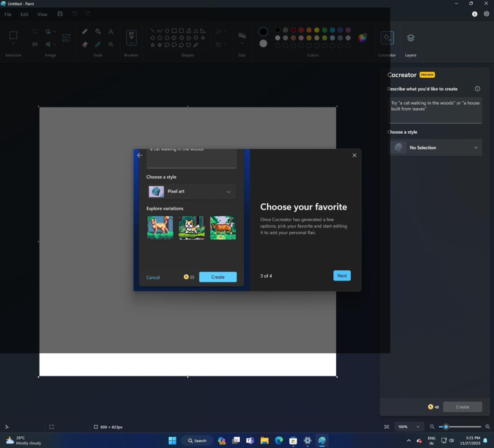Open the File menu
The width and height of the screenshot is (494, 448).
point(8,14)
